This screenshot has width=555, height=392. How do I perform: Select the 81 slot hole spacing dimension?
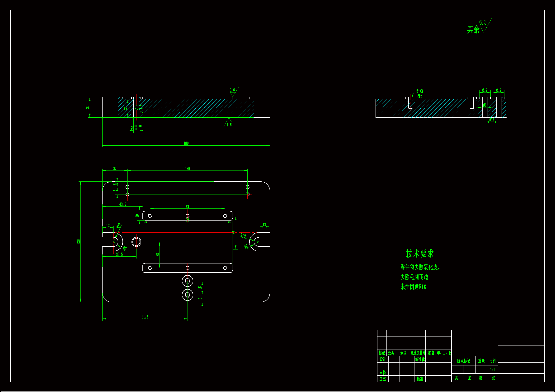187,207
